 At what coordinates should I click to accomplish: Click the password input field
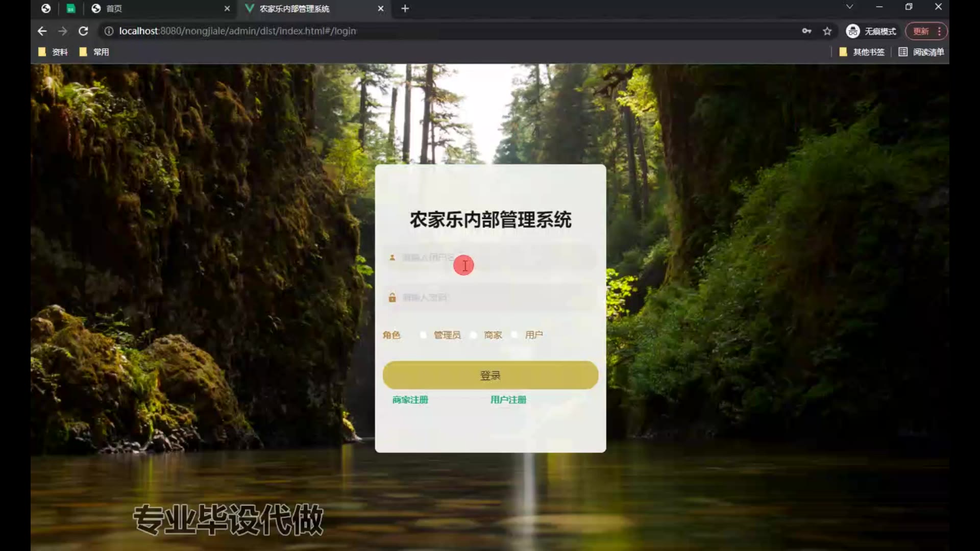tap(490, 297)
